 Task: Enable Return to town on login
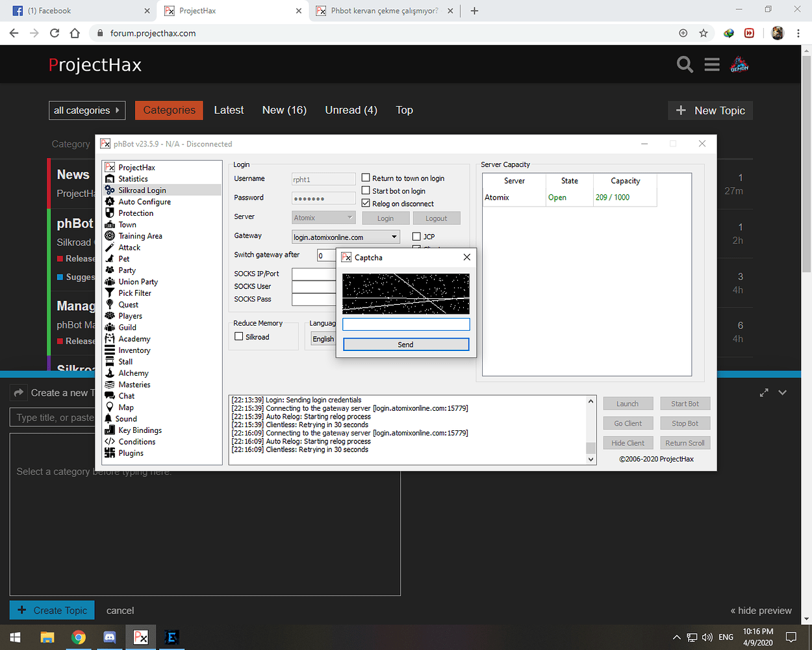point(366,177)
